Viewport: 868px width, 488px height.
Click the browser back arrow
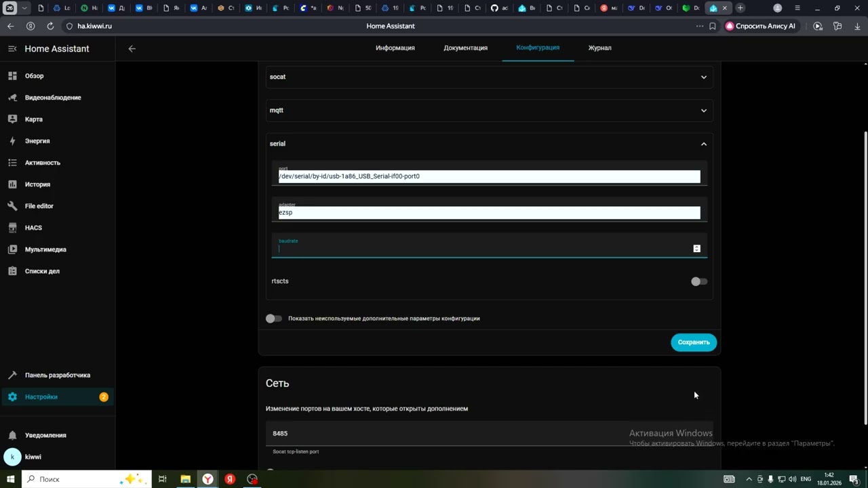pyautogui.click(x=10, y=26)
